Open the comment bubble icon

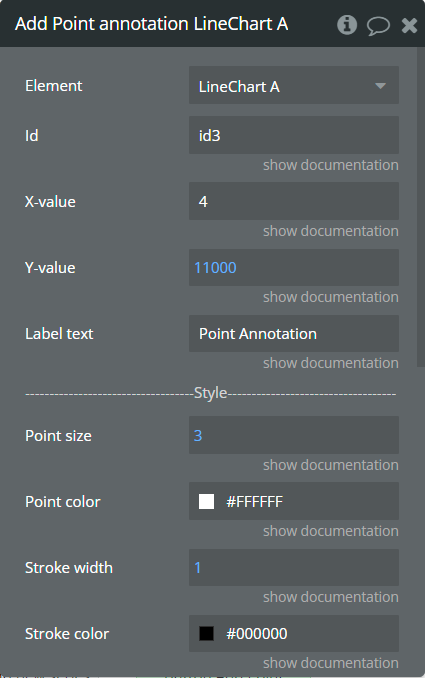378,26
